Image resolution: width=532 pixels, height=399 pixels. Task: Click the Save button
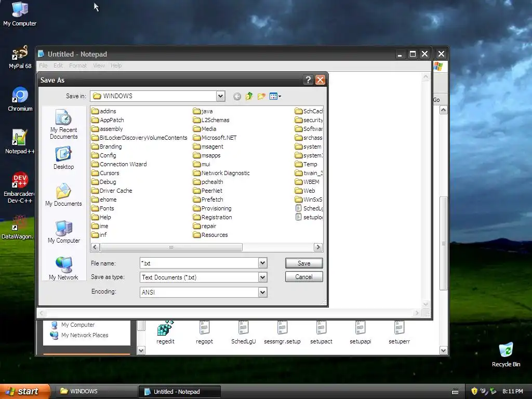pyautogui.click(x=304, y=263)
